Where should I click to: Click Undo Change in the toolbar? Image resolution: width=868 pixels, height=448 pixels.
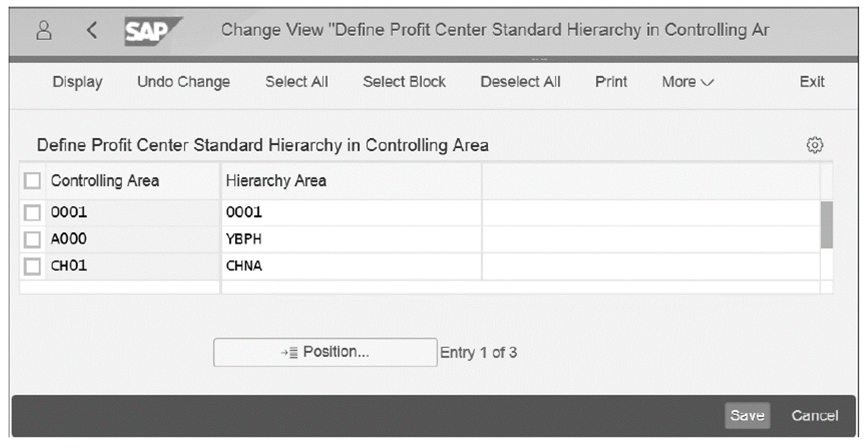click(183, 82)
